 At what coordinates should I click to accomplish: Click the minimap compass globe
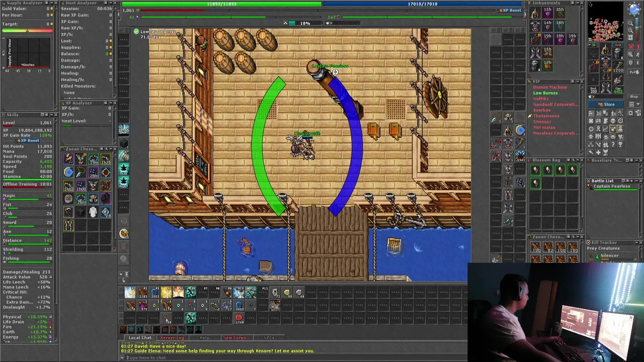pos(634,10)
